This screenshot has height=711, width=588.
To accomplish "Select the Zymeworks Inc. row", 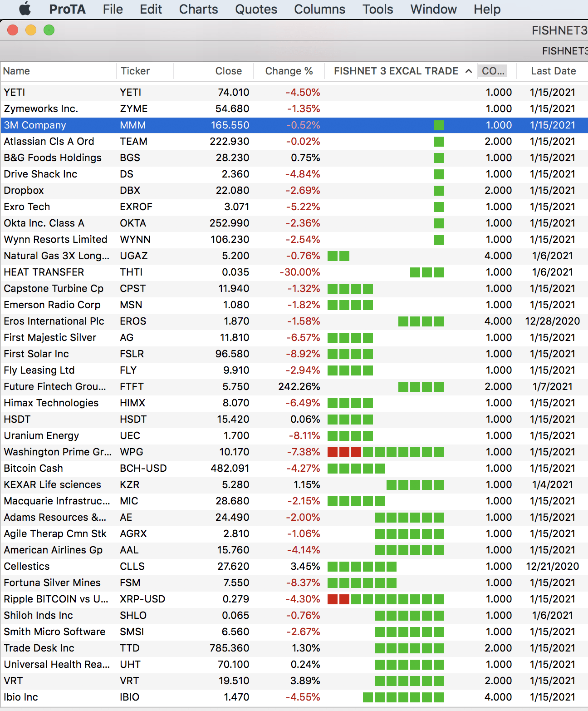I will pos(294,109).
